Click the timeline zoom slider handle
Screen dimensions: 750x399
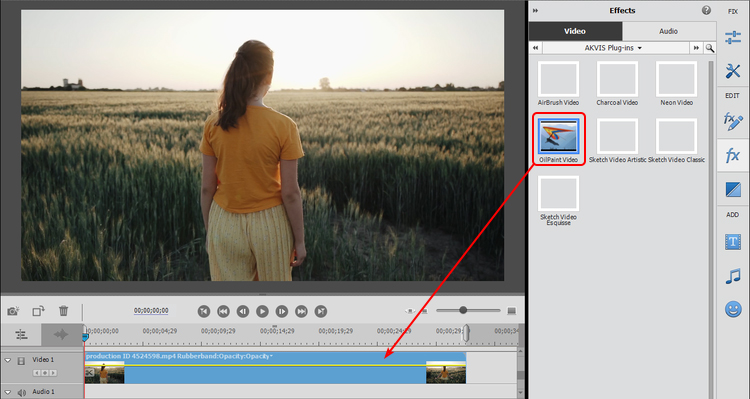click(x=463, y=310)
